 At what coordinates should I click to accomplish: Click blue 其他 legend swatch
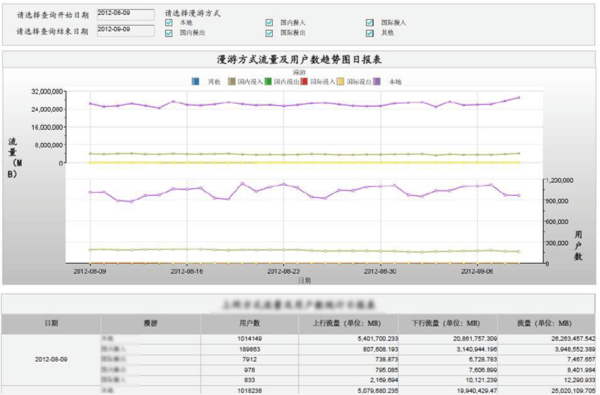coord(196,82)
